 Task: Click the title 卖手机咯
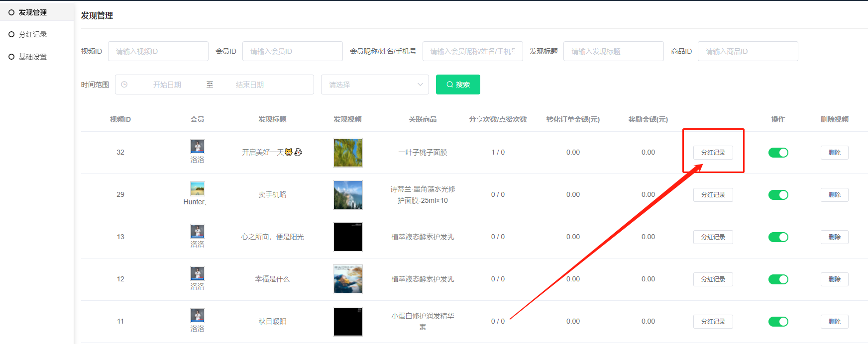pos(272,194)
